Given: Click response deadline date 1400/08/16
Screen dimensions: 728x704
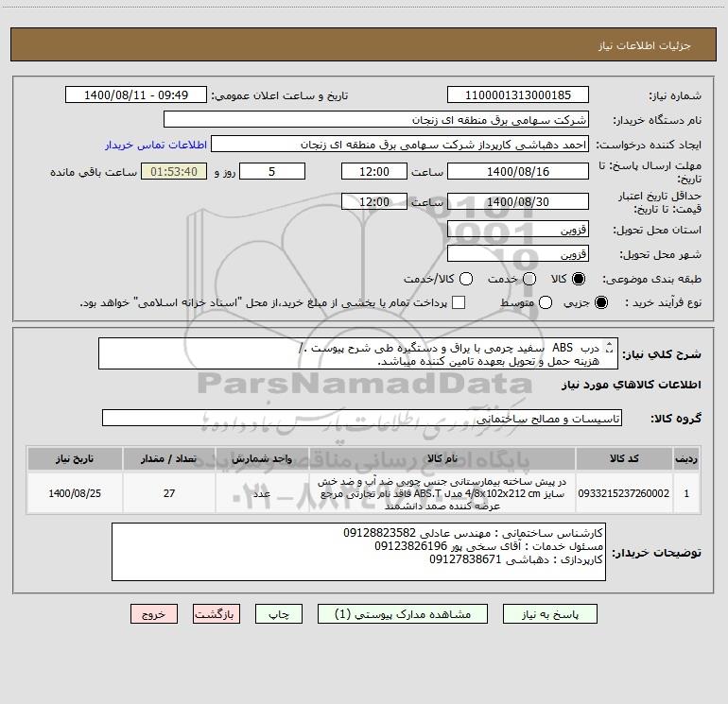Looking at the screenshot, I should click(518, 171).
